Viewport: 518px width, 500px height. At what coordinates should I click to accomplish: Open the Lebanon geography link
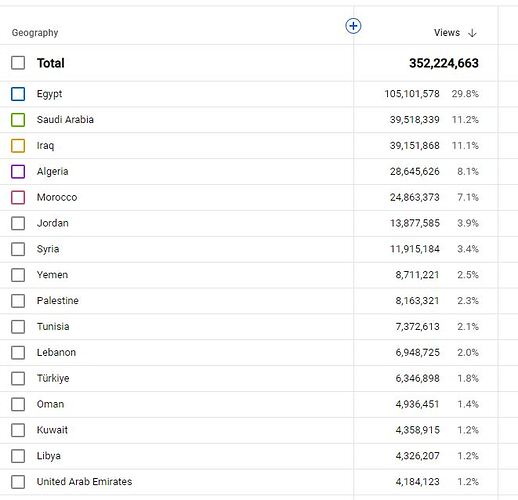click(x=56, y=352)
